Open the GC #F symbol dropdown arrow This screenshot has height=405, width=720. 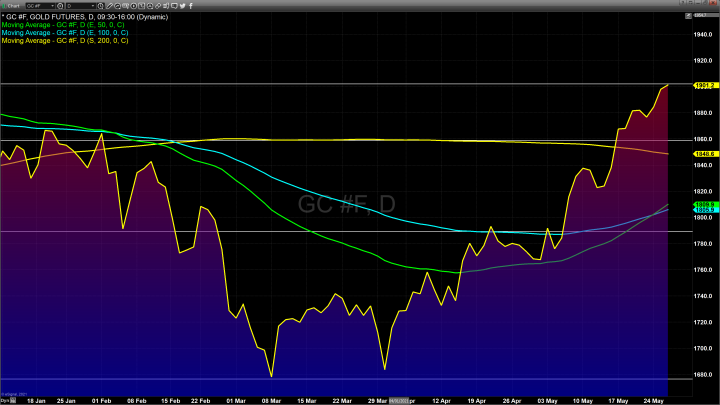pyautogui.click(x=51, y=5)
